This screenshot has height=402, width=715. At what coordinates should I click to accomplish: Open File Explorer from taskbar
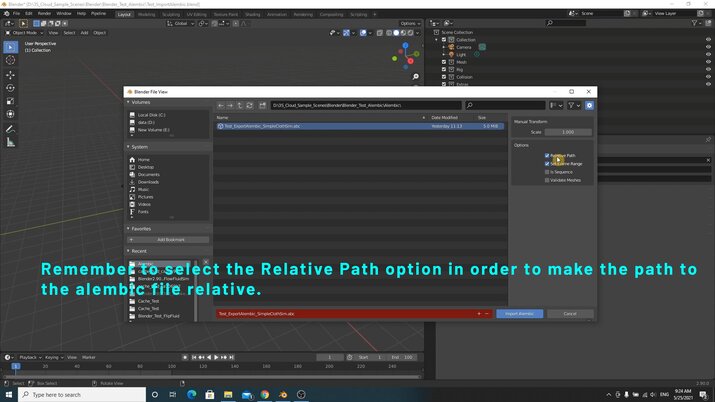click(228, 394)
